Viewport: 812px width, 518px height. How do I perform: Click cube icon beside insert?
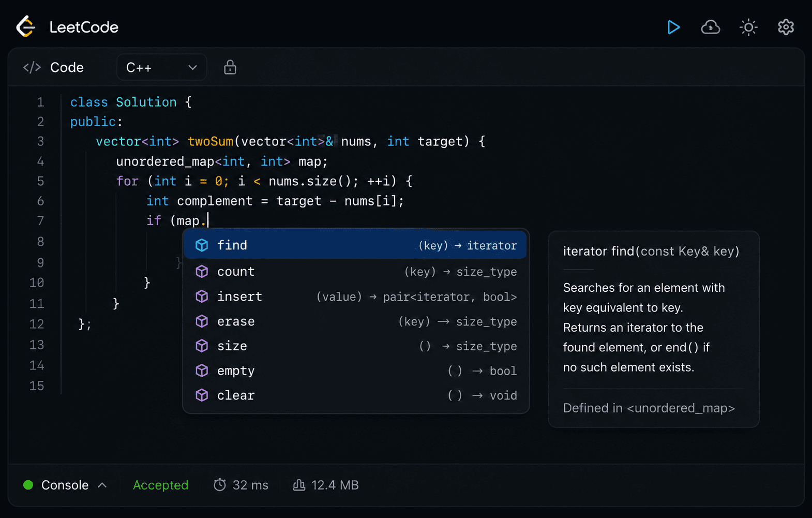click(202, 297)
